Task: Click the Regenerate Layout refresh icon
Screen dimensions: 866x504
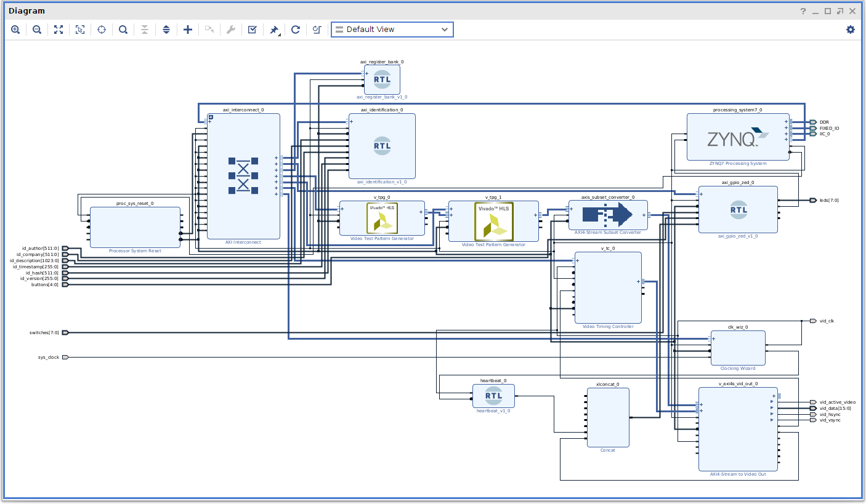Action: point(296,30)
